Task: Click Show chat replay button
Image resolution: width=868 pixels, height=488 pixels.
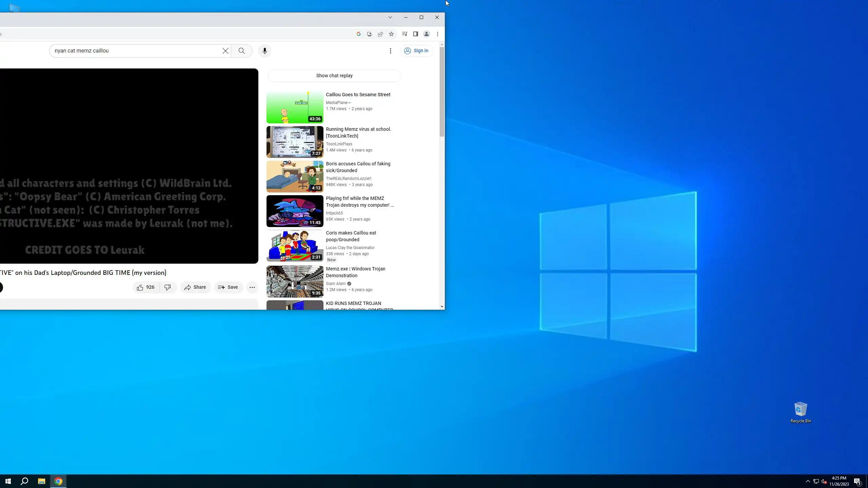Action: coord(334,76)
